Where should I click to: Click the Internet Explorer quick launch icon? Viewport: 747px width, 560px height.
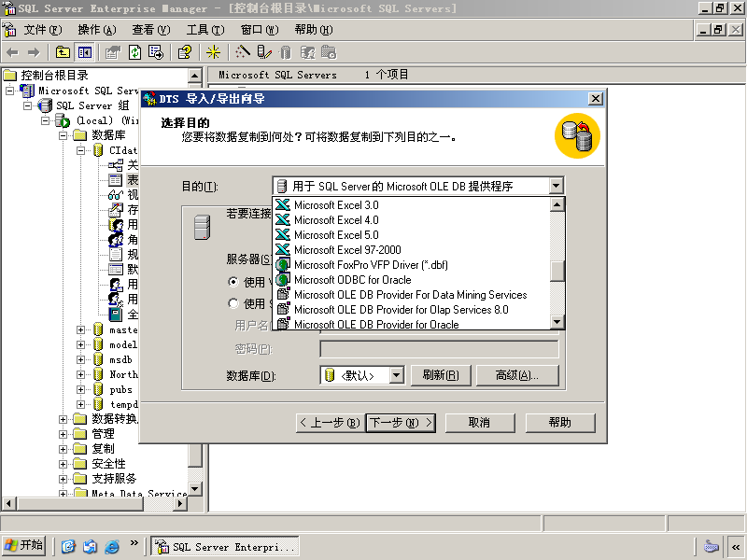112,546
